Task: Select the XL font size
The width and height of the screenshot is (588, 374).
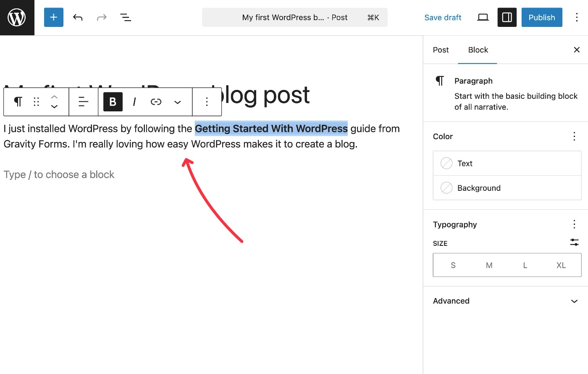Action: [561, 265]
